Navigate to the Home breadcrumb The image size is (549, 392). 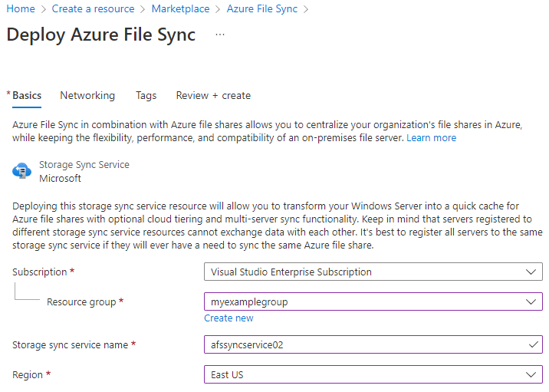(21, 9)
